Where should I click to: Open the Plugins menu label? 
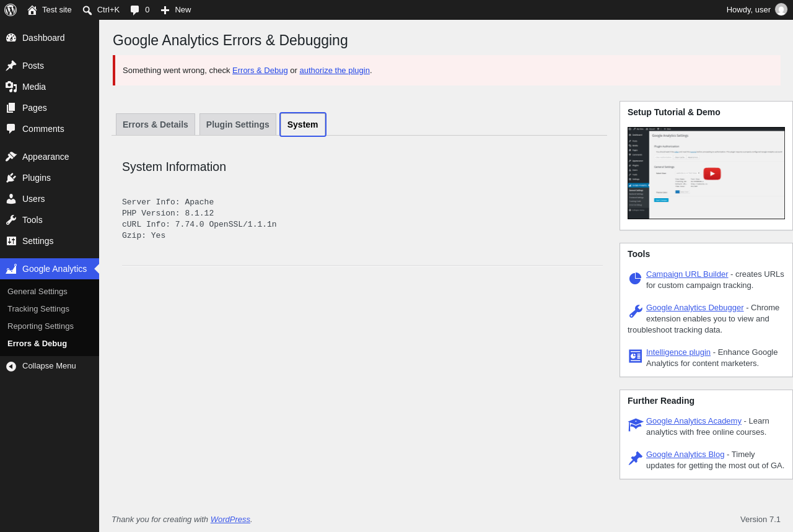pos(37,178)
